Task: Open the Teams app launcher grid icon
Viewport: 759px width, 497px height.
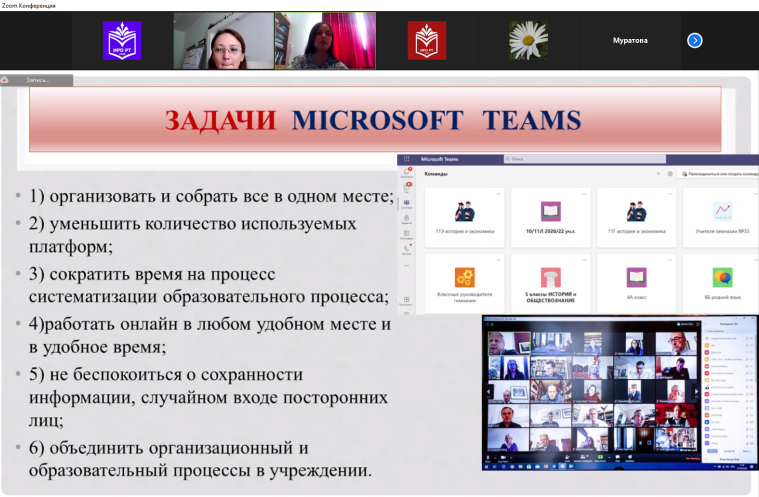Action: [407, 159]
